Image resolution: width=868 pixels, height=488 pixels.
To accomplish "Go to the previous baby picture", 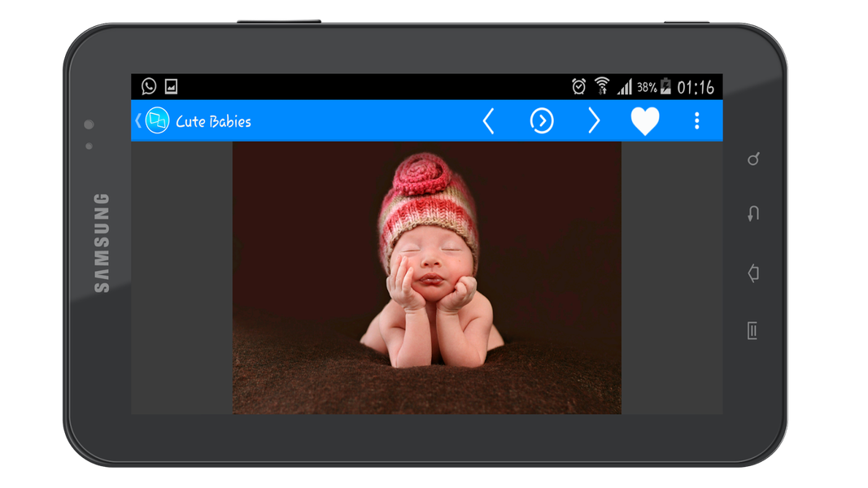I will tap(488, 121).
